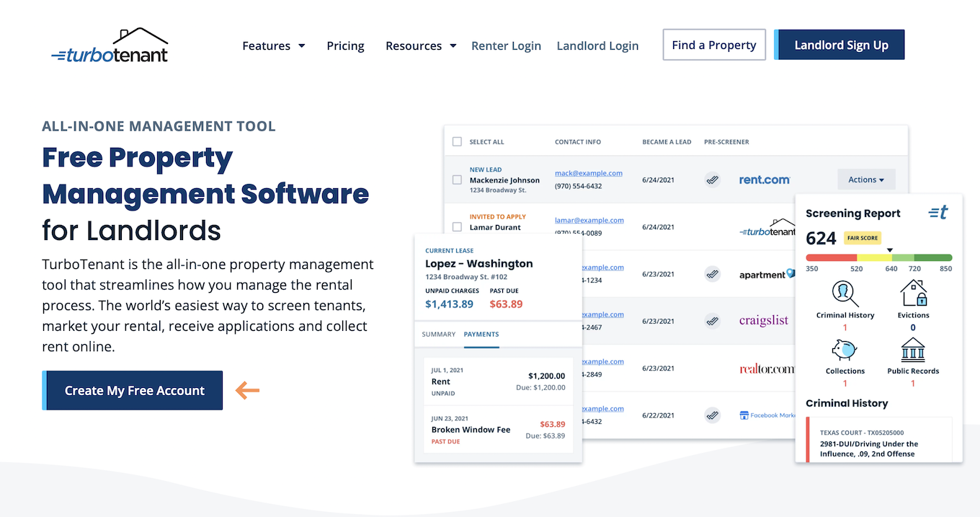
Task: Check the checkbox next to Lamar Durant
Action: tap(457, 226)
